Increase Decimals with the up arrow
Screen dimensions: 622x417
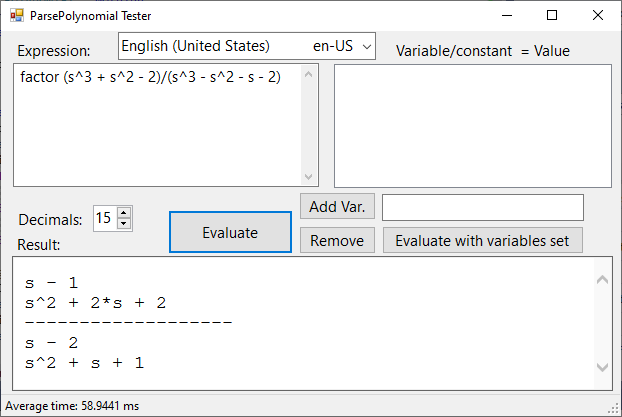pyautogui.click(x=124, y=213)
